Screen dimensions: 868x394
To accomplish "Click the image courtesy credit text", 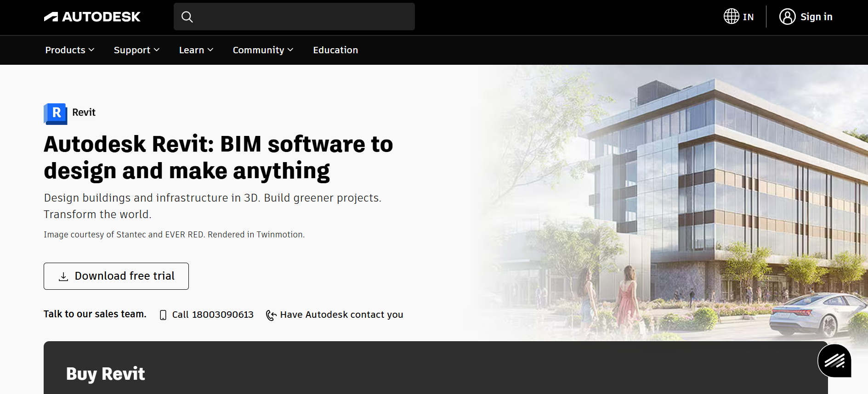I will click(x=174, y=235).
